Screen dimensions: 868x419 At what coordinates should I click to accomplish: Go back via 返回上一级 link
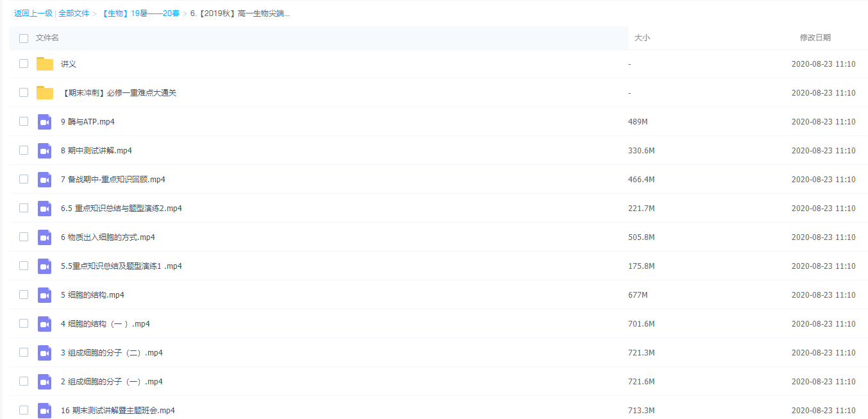point(33,13)
